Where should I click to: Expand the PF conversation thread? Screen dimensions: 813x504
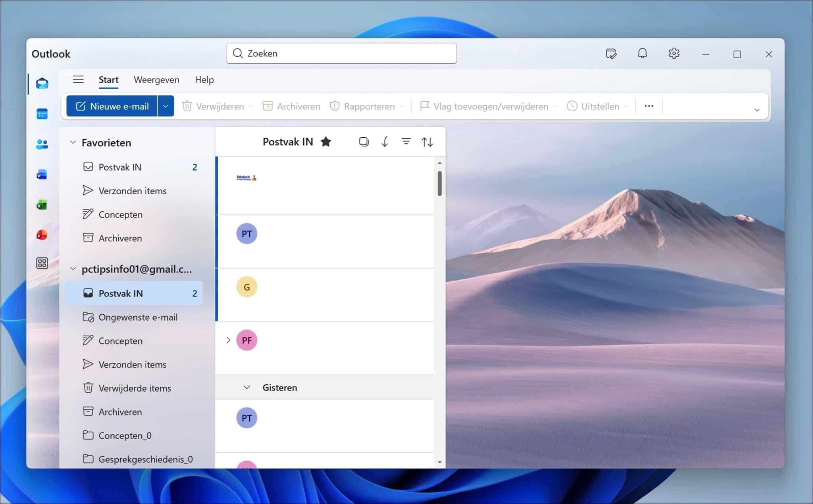point(228,340)
